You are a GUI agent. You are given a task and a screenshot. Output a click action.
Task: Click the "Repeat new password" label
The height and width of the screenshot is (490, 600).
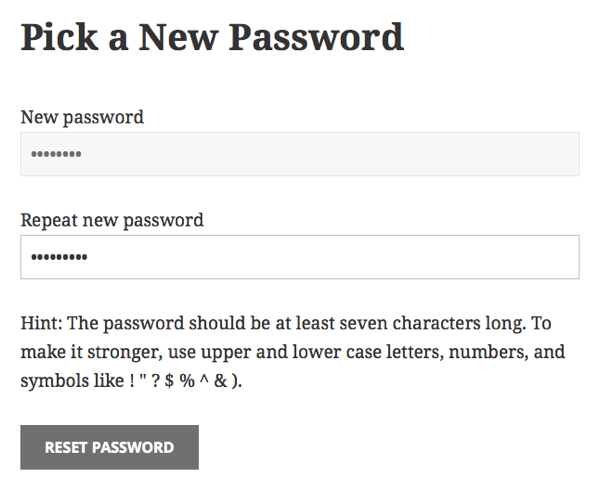112,220
